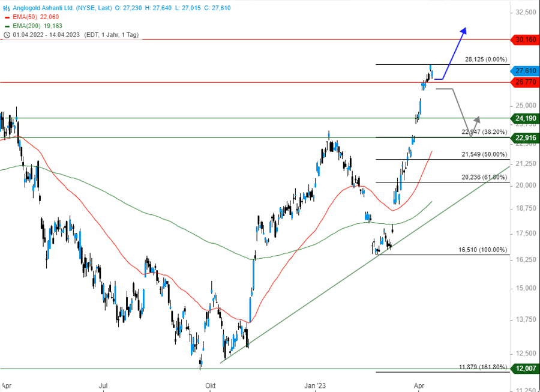Click the (EDT, 1 Jahr, 1 Tag) timeframe text
540x392 pixels.
[x=110, y=35]
